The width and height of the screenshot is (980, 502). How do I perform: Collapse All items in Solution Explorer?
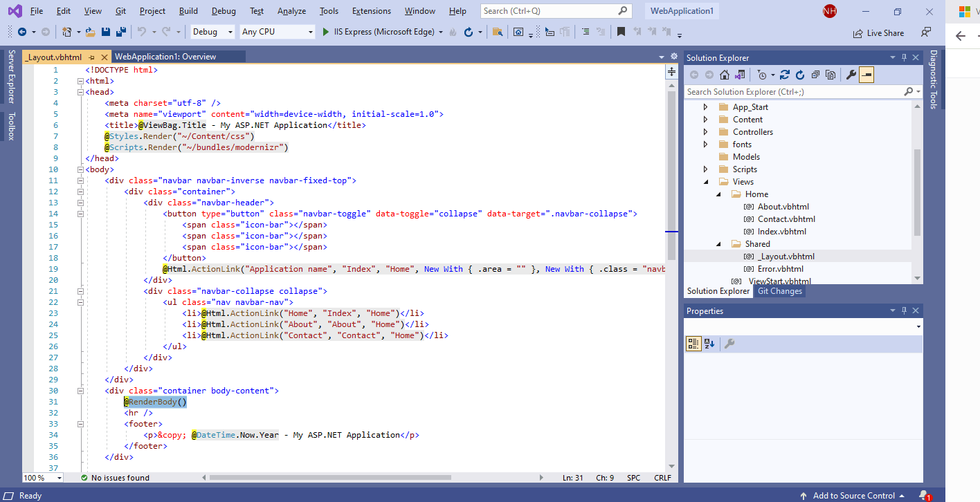click(815, 74)
